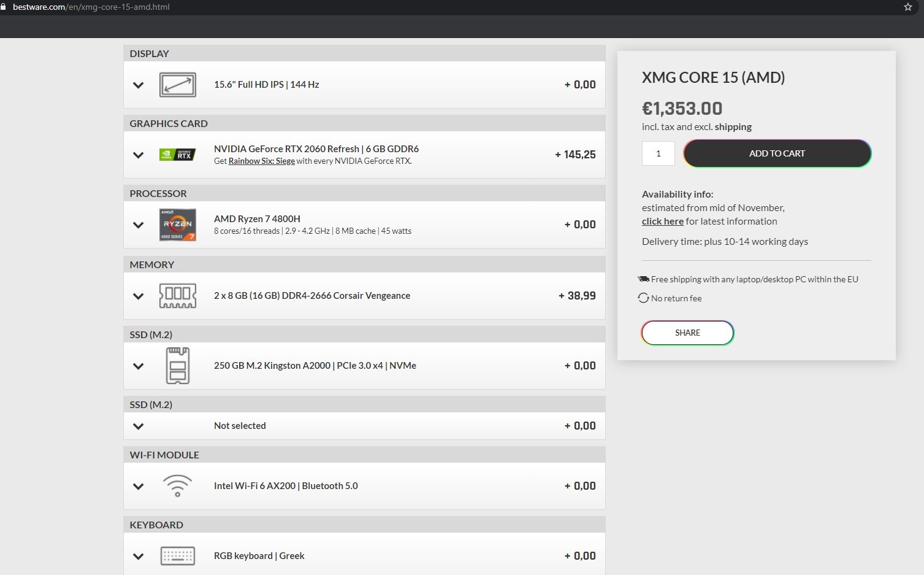Click the no return fee icon
This screenshot has width=924, height=575.
click(x=643, y=298)
